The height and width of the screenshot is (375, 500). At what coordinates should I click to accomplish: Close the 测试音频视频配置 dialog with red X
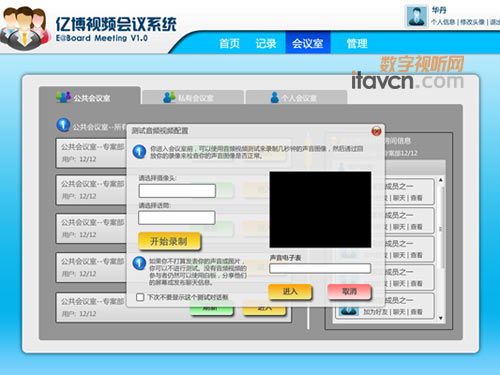pos(376,131)
